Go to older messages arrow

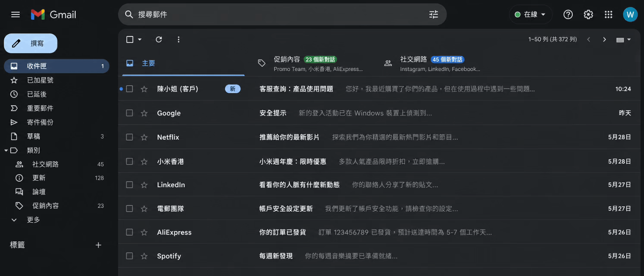(604, 40)
